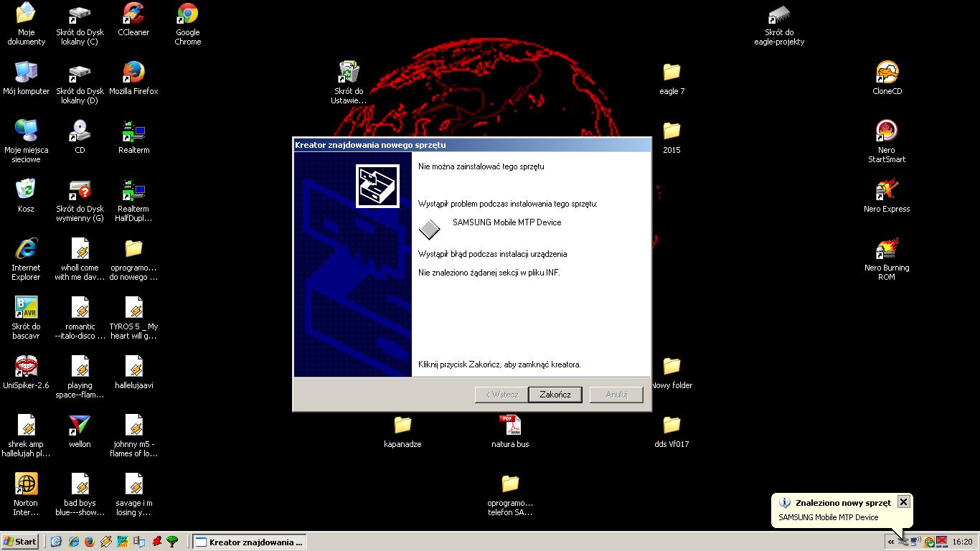
Task: Select the Dysk wymienny (G) shortcut
Action: [x=80, y=200]
